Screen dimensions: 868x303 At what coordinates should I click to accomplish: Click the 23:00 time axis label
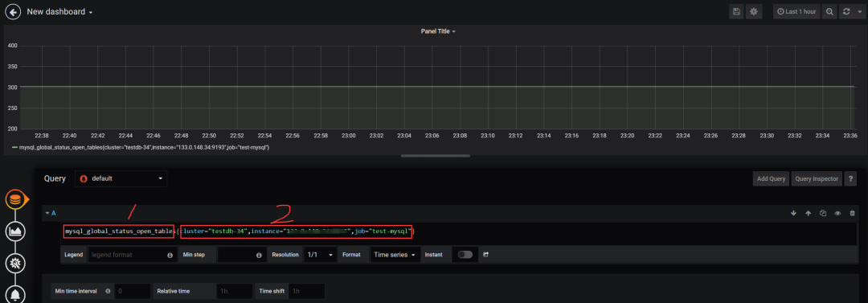[349, 135]
